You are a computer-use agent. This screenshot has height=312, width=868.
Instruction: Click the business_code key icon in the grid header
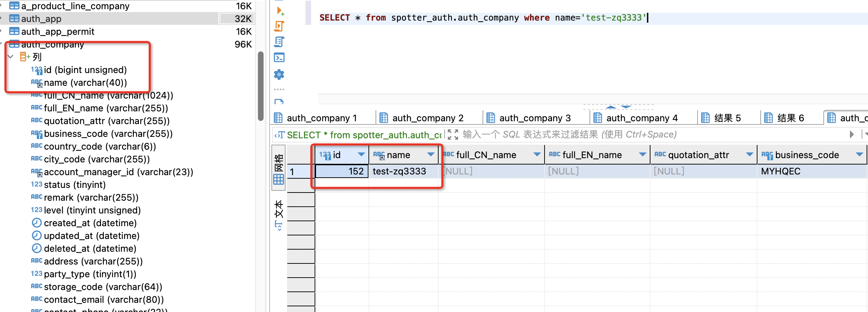coord(767,155)
